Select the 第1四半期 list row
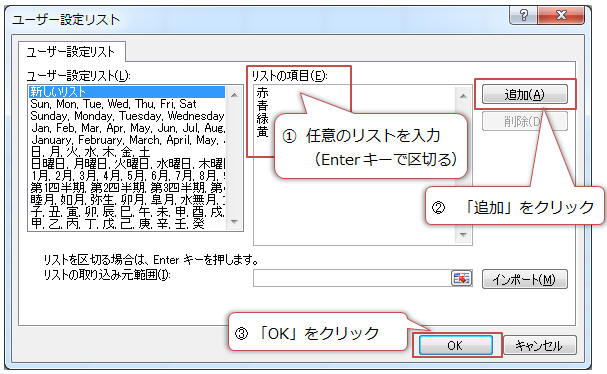This screenshot has width=607, height=374. pyautogui.click(x=127, y=188)
